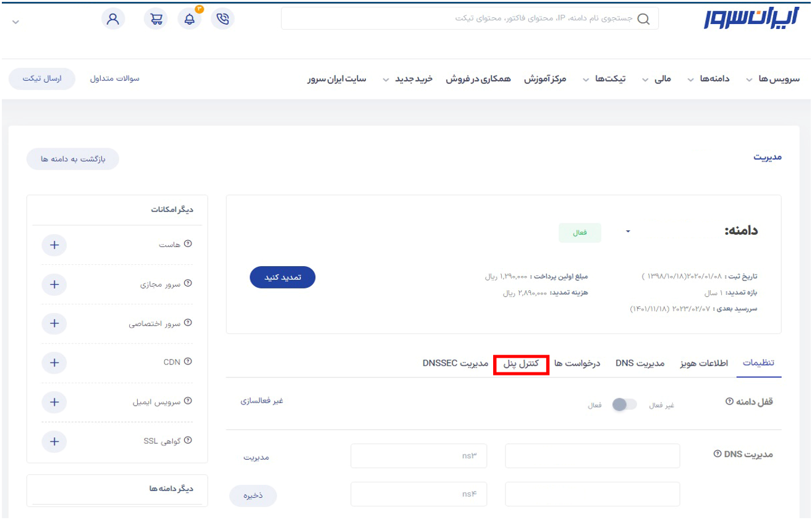Open the user account profile icon
812x520 pixels.
point(113,19)
